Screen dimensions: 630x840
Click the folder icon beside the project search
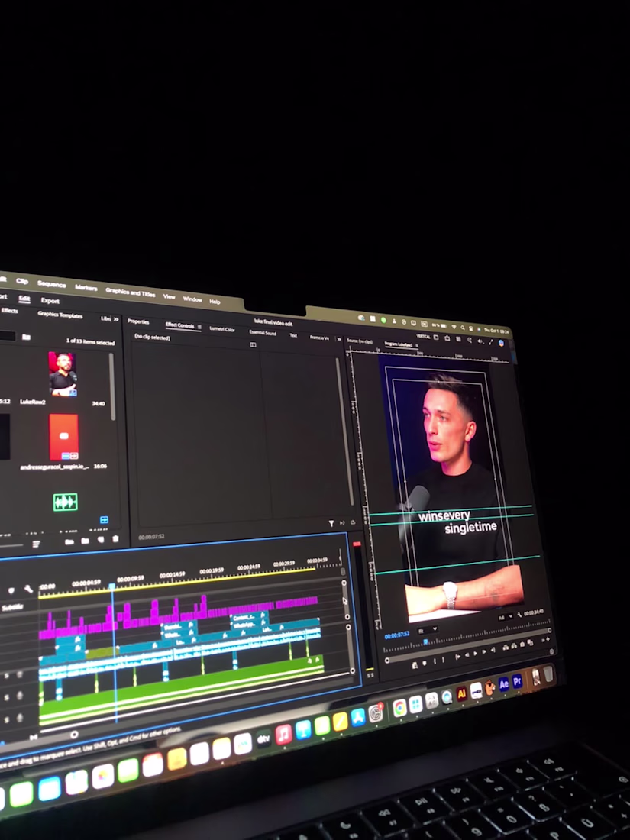[26, 337]
